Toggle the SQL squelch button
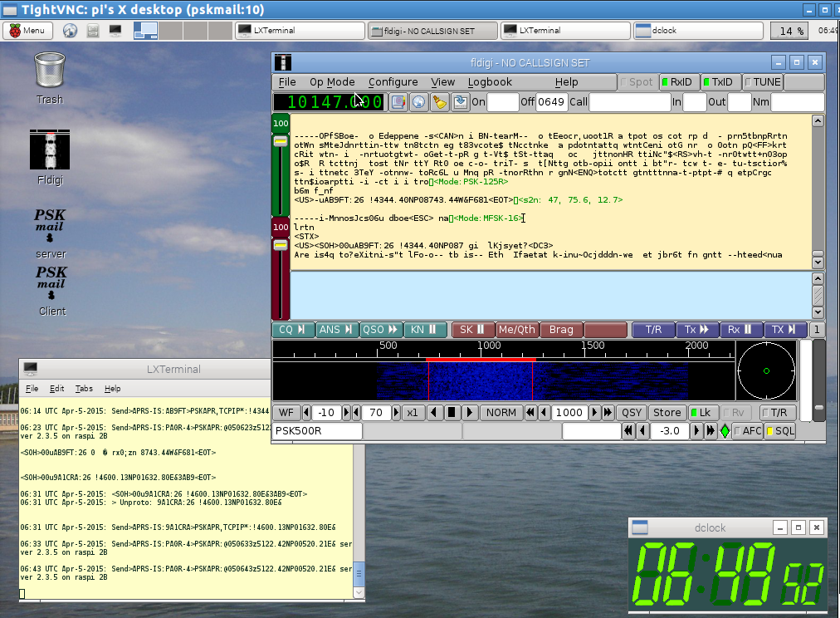The width and height of the screenshot is (840, 618). [780, 431]
